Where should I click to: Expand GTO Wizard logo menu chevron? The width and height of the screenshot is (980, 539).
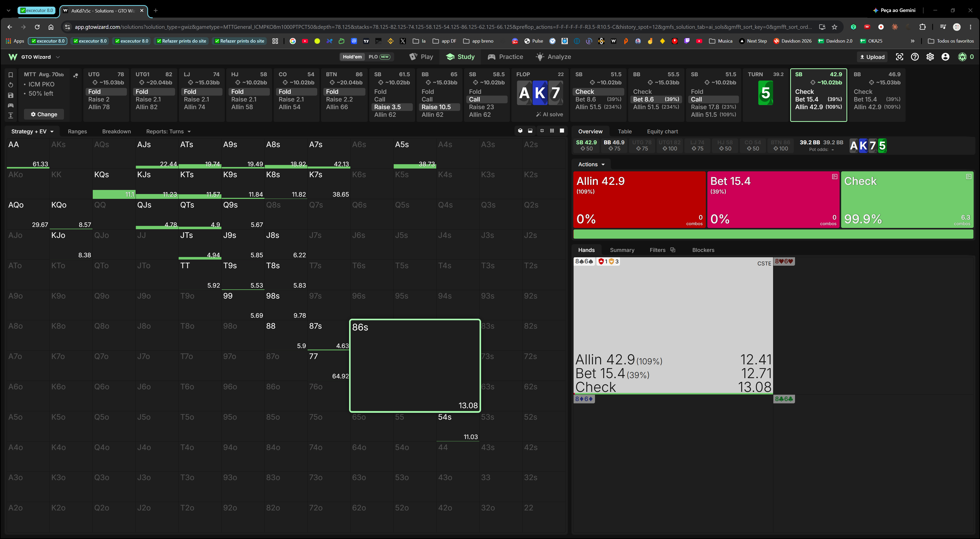(x=58, y=57)
